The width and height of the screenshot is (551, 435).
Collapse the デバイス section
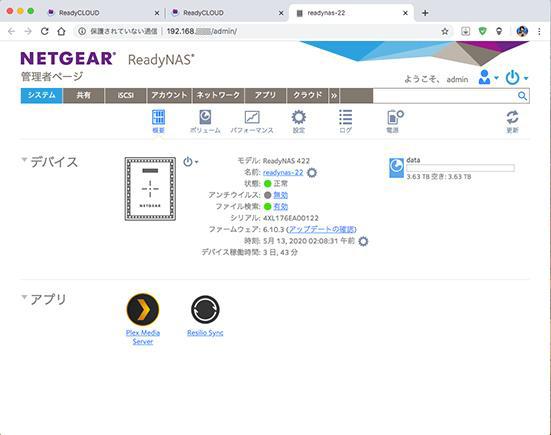(x=24, y=160)
